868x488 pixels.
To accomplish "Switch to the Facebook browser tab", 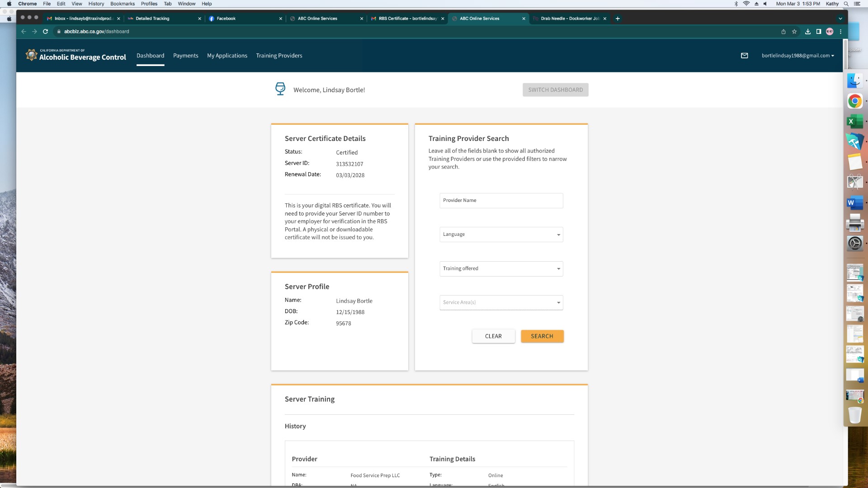I will pos(244,19).
